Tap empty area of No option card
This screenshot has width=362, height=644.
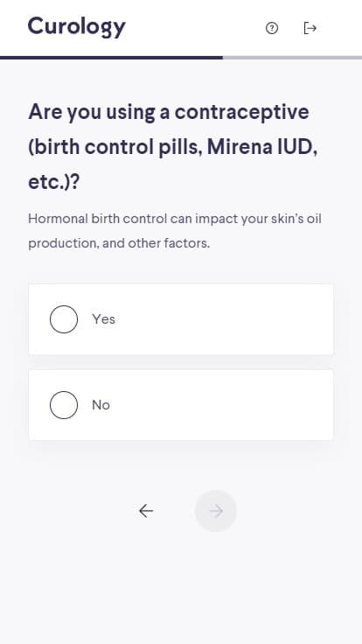[221, 405]
